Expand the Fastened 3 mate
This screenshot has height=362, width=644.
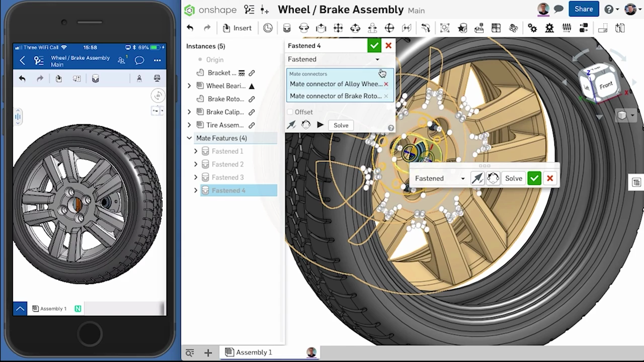point(196,177)
